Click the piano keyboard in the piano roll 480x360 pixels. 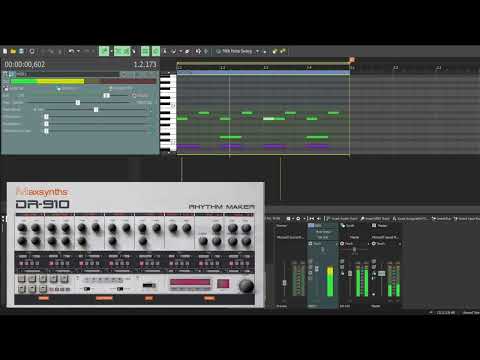tap(168, 113)
